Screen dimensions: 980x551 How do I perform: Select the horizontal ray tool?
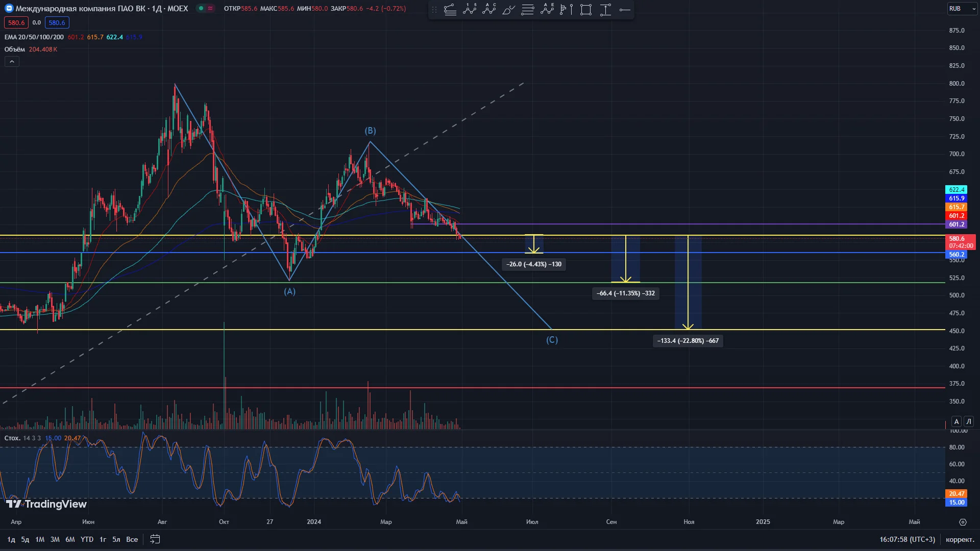(x=625, y=10)
